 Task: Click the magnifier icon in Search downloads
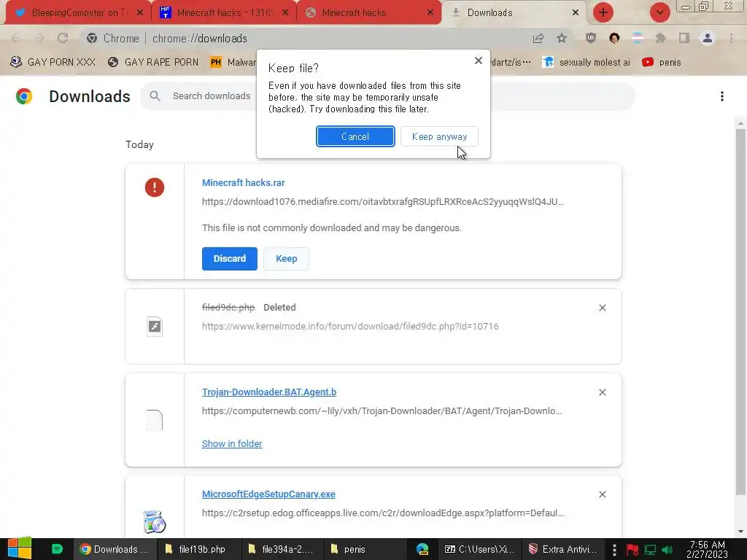(155, 96)
